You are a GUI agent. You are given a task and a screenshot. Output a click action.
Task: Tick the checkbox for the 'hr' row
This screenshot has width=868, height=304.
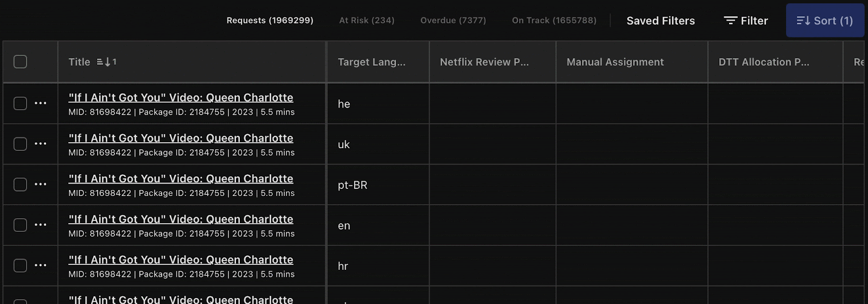20,265
